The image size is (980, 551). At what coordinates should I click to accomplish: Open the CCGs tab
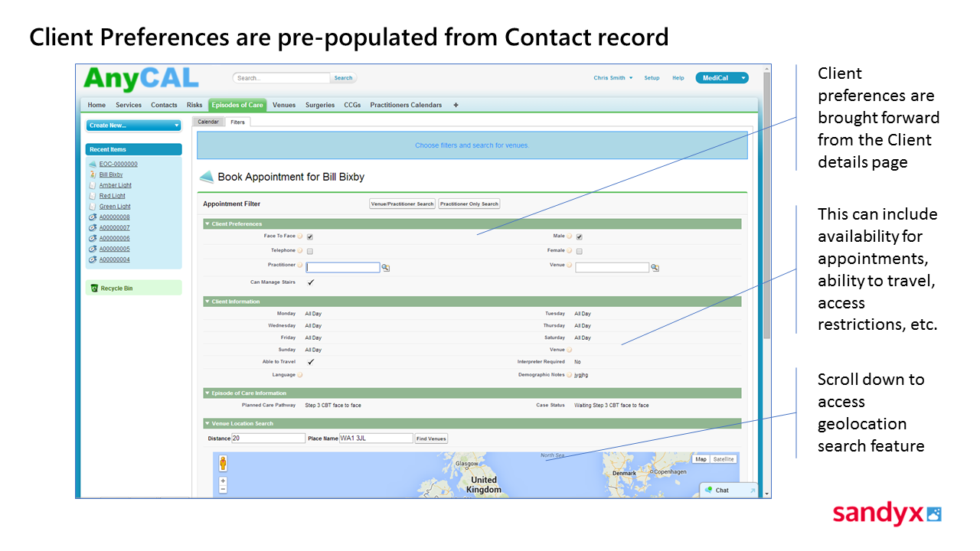[352, 105]
